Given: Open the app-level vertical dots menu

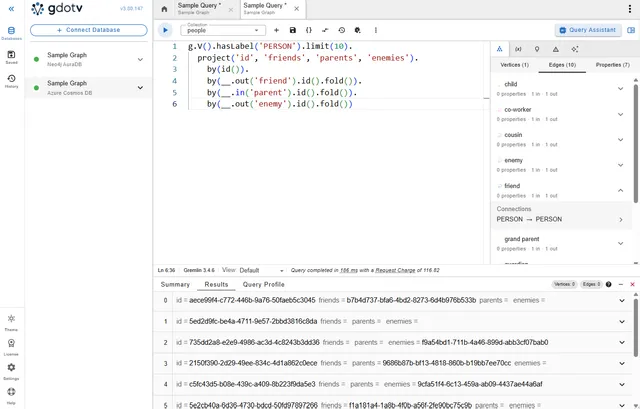Looking at the screenshot, I should coord(630,9).
